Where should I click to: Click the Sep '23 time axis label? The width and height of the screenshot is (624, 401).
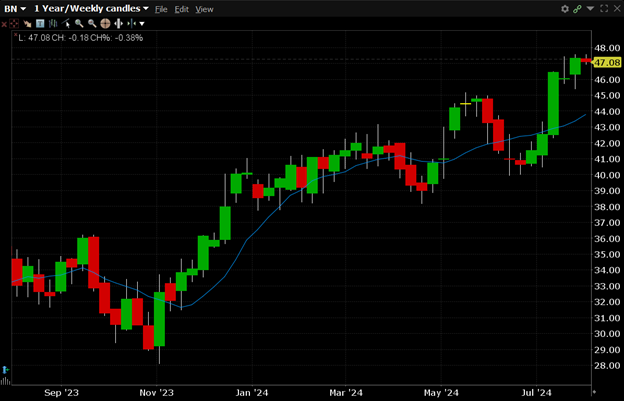tap(61, 393)
